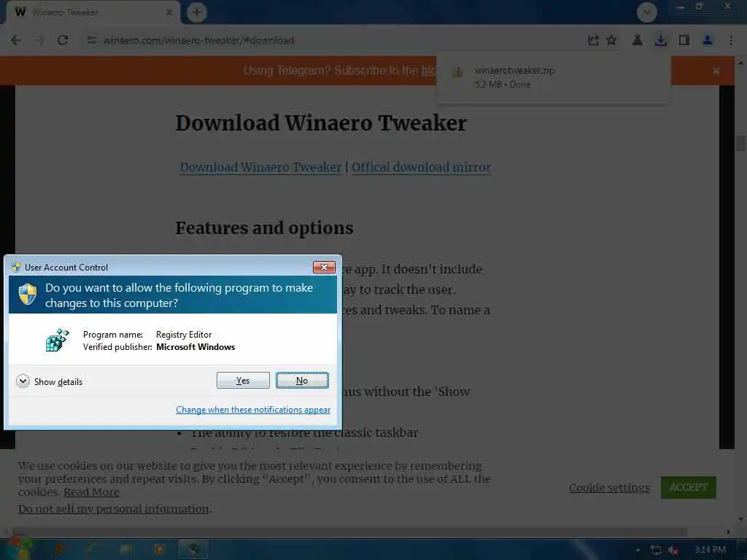This screenshot has height=560, width=747.
Task: Click No in the User Account Control dialog
Action: coord(302,381)
